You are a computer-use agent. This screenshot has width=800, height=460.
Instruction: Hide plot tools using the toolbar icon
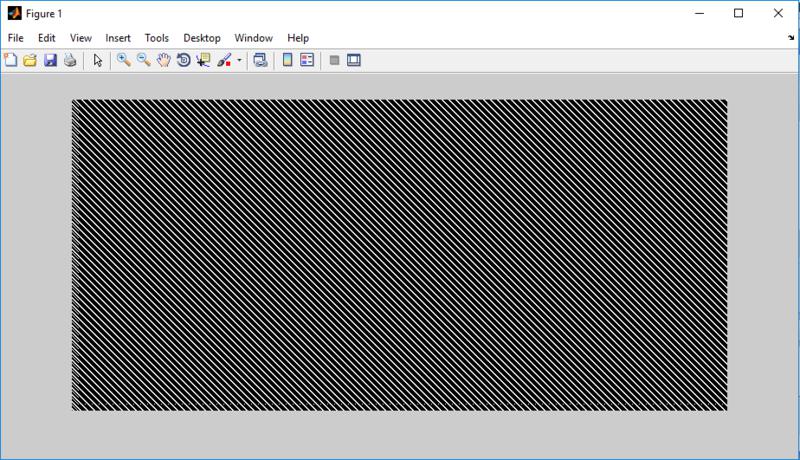click(x=335, y=60)
